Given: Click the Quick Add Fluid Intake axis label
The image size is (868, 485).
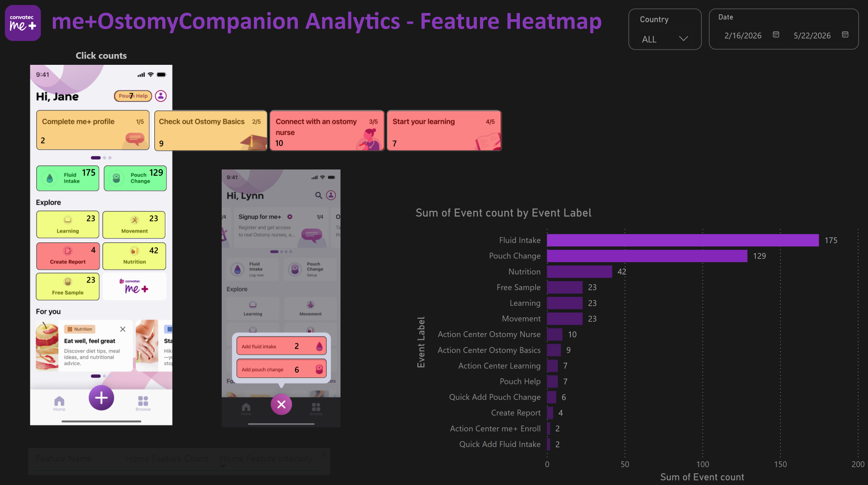Looking at the screenshot, I should (x=500, y=444).
